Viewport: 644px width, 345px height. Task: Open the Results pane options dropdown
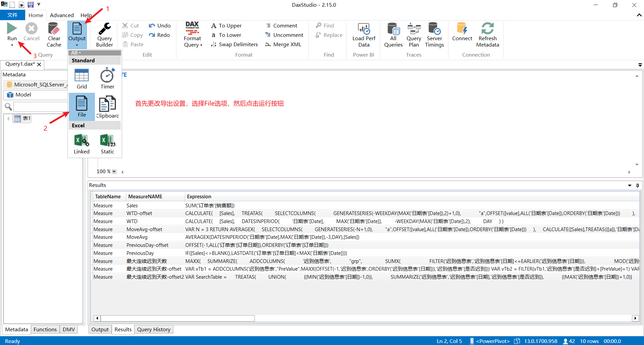pyautogui.click(x=630, y=186)
